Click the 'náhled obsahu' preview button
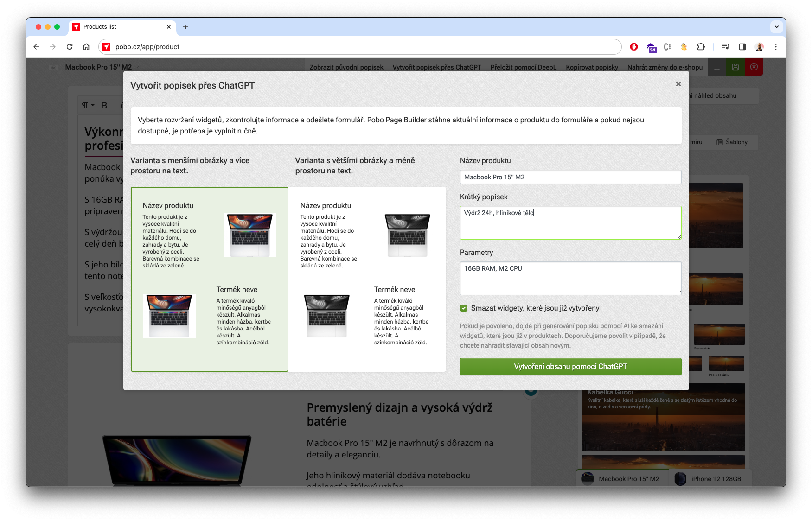 (x=723, y=95)
